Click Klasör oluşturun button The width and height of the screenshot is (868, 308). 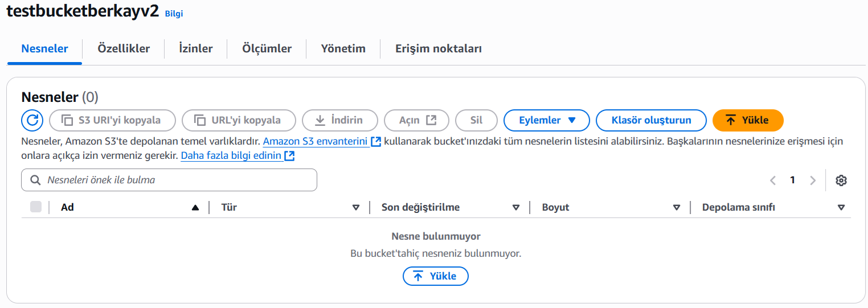coord(651,120)
